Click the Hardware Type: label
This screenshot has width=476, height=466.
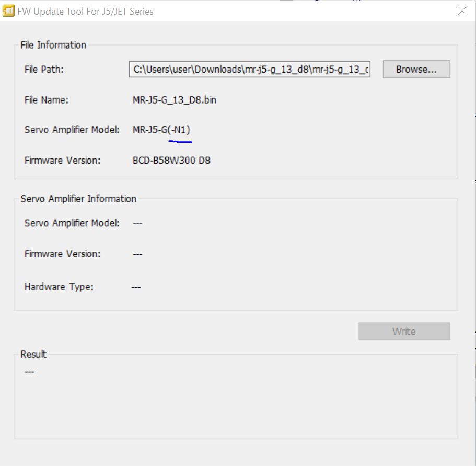(59, 287)
